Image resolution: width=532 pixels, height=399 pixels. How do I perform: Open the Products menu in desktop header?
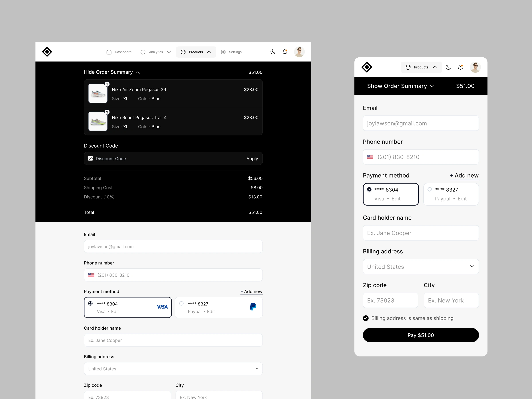pyautogui.click(x=196, y=52)
